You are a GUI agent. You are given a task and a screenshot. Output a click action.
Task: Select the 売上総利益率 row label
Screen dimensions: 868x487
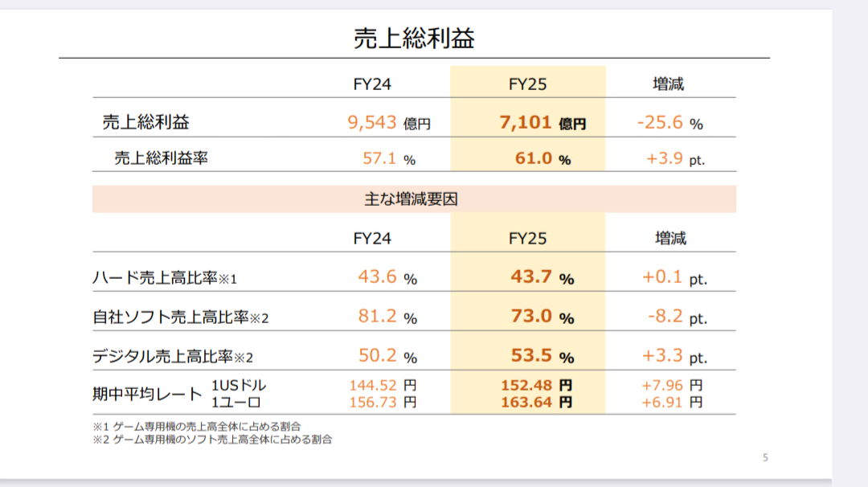pos(161,158)
